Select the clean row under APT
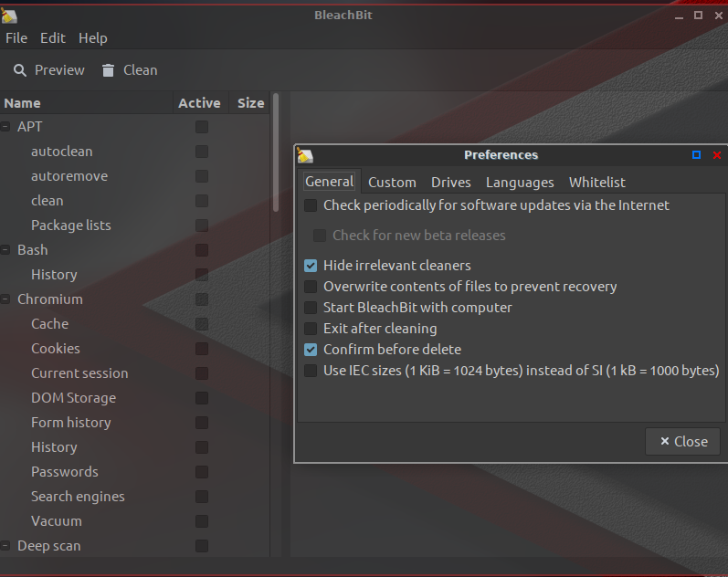The width and height of the screenshot is (728, 577). (x=134, y=201)
